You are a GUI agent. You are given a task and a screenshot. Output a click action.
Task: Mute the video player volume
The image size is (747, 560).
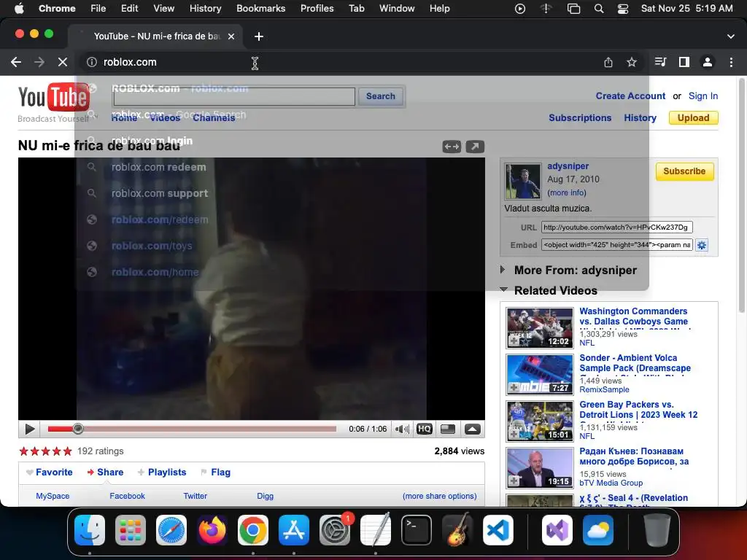(x=402, y=429)
